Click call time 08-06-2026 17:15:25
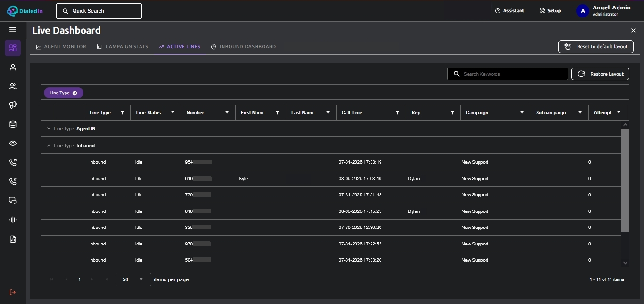Screen dimensions: 644x304 (360, 211)
